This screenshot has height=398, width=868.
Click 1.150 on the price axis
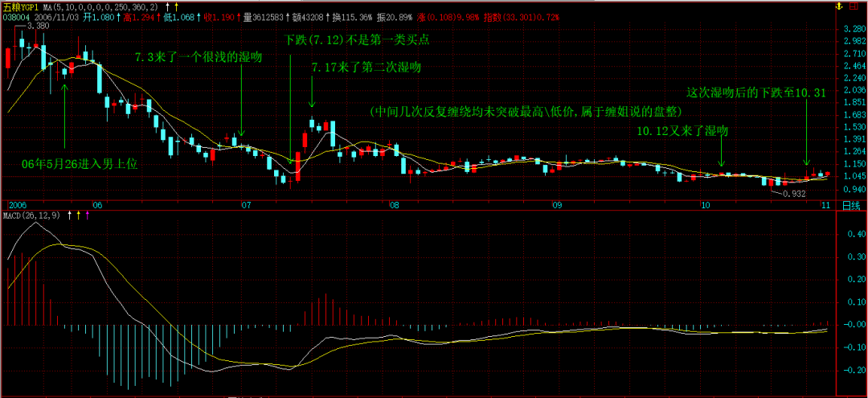click(x=853, y=164)
